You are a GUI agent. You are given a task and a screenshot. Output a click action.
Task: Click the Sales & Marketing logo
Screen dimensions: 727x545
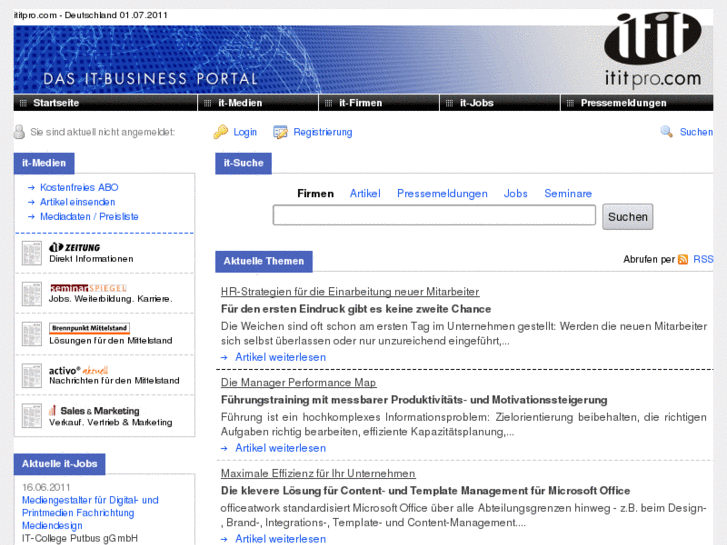pyautogui.click(x=94, y=410)
